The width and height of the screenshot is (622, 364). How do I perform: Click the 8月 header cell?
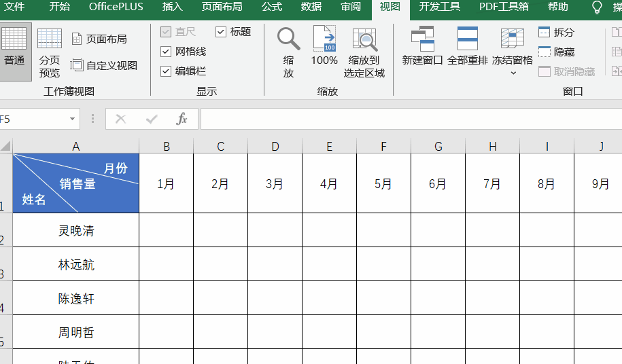coord(547,183)
